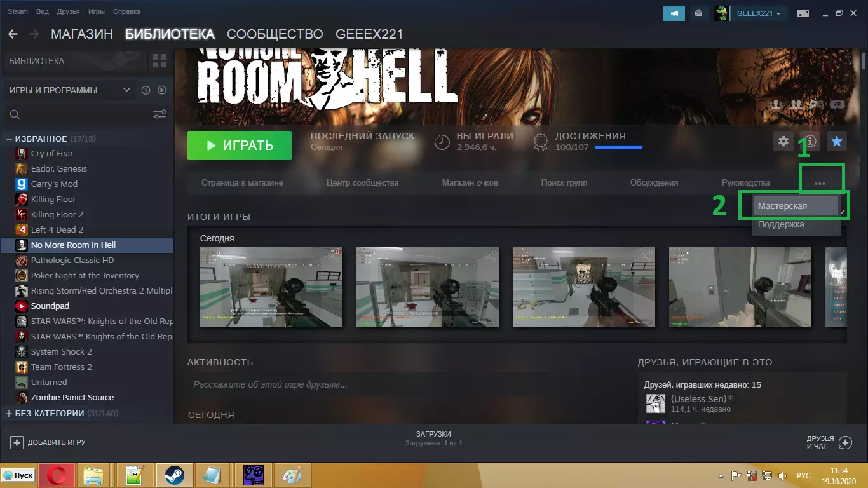Screen dimensions: 868x488
Task: Open the ИГРЫ И ПРОГРАММЫ dropdown
Action: [70, 90]
